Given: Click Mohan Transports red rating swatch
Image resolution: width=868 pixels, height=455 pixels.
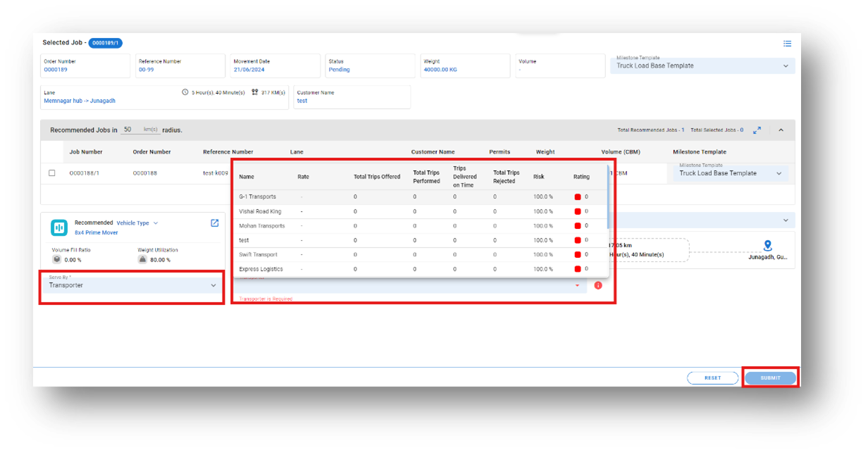Looking at the screenshot, I should pos(578,226).
